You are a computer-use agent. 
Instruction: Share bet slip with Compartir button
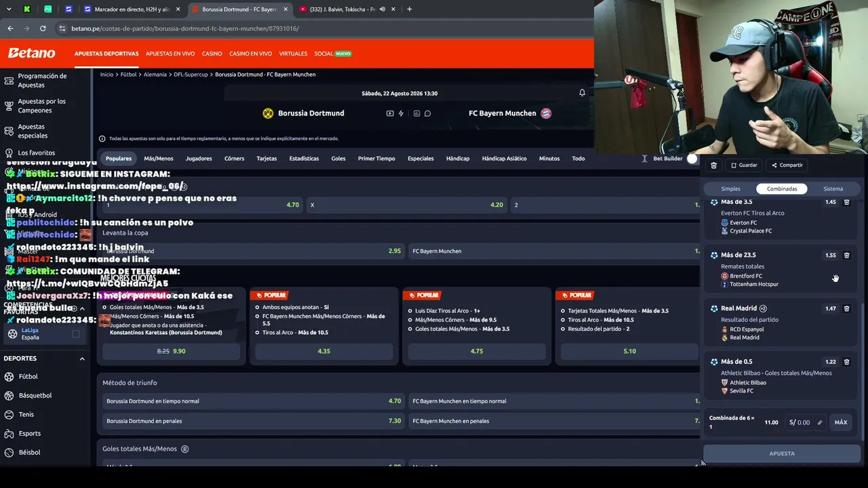pos(787,165)
